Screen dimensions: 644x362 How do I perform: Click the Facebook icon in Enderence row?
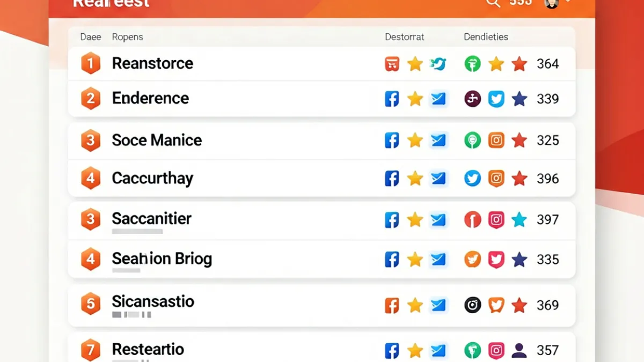[392, 99]
